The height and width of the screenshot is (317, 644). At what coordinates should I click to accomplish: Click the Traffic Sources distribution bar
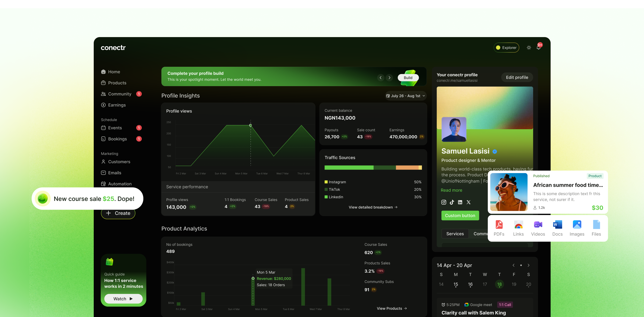[373, 167]
